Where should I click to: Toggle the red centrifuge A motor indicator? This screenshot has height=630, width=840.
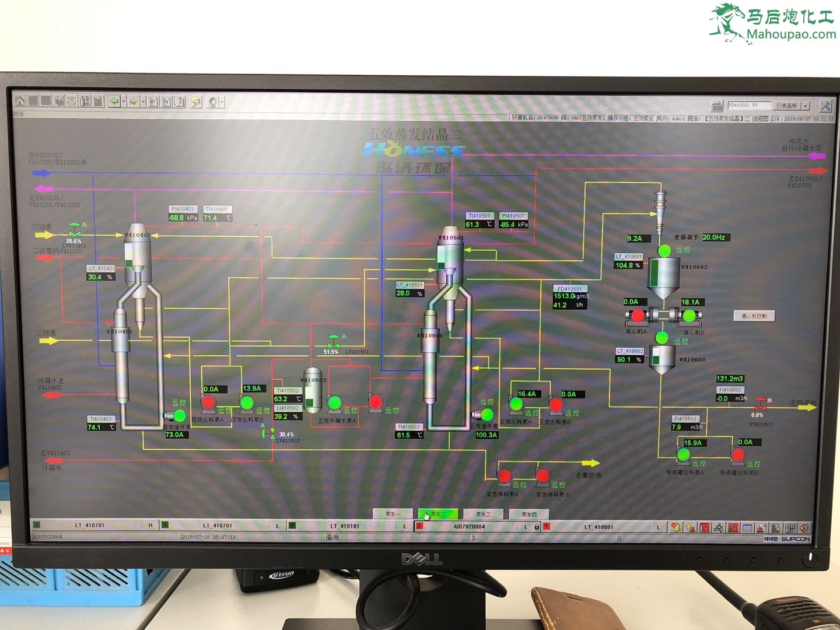click(x=638, y=316)
